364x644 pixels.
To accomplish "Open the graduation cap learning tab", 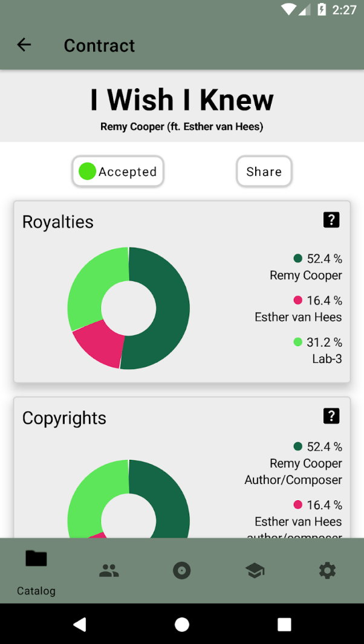I will click(x=255, y=571).
